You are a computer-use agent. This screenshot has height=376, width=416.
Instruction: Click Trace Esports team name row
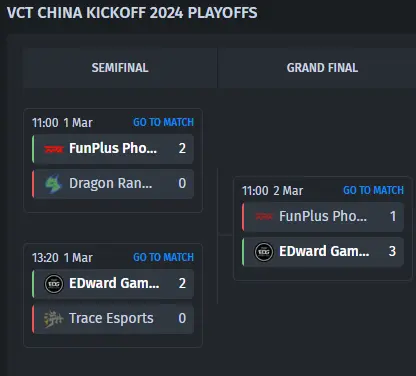pos(113,319)
